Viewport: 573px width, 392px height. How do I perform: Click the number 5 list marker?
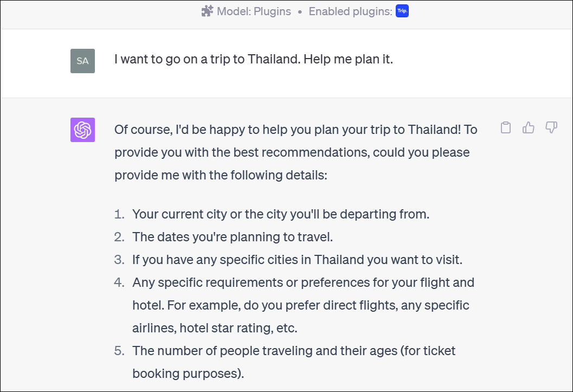(119, 351)
